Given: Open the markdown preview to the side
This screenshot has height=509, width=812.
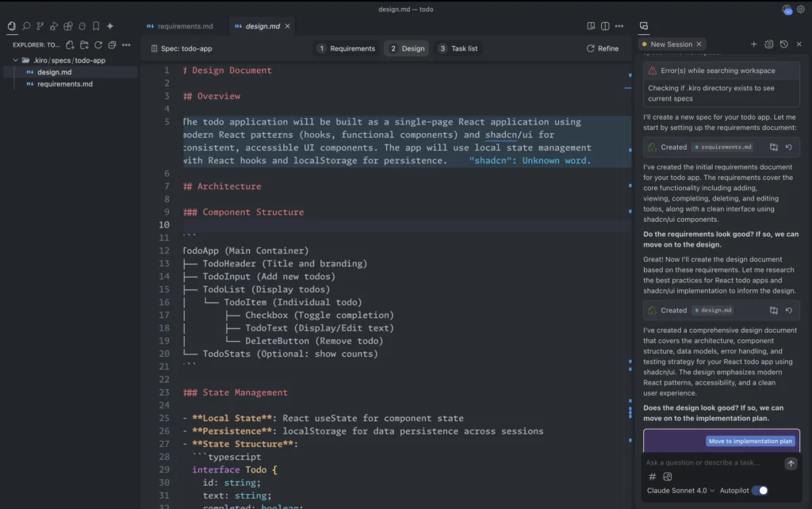Looking at the screenshot, I should click(x=591, y=26).
